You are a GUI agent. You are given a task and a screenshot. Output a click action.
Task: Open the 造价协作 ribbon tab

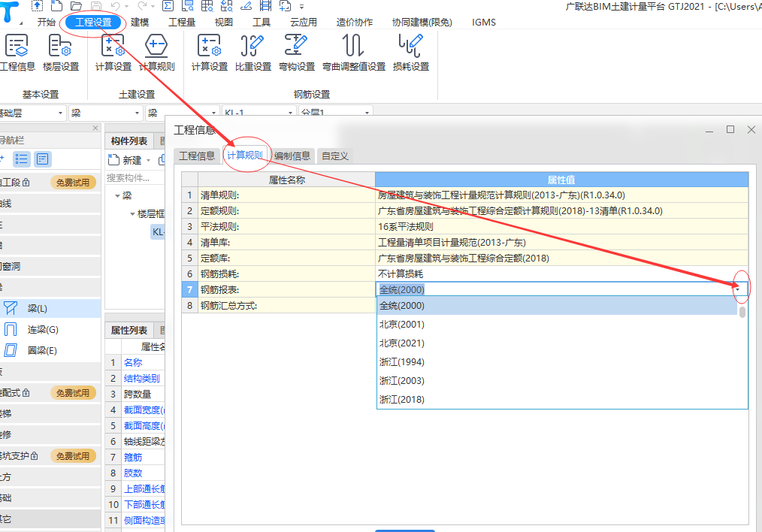click(354, 23)
